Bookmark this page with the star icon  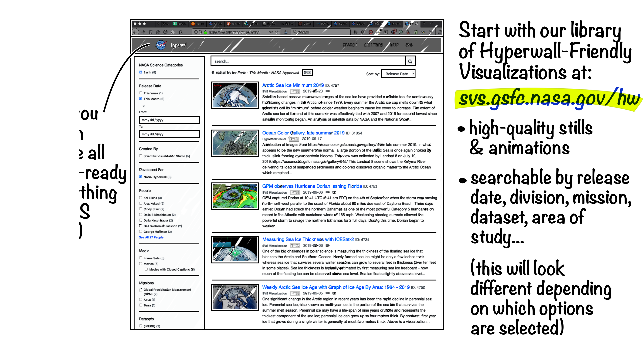click(278, 32)
